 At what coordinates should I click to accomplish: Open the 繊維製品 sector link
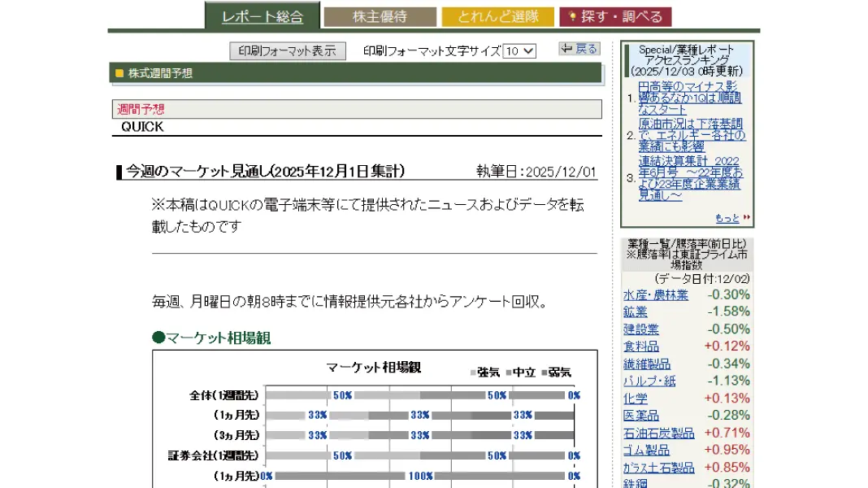[x=647, y=364]
